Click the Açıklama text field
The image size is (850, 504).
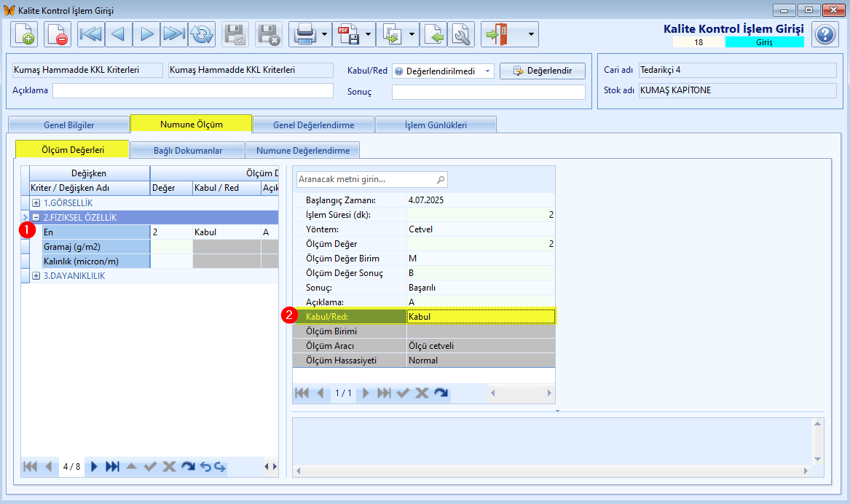click(193, 90)
